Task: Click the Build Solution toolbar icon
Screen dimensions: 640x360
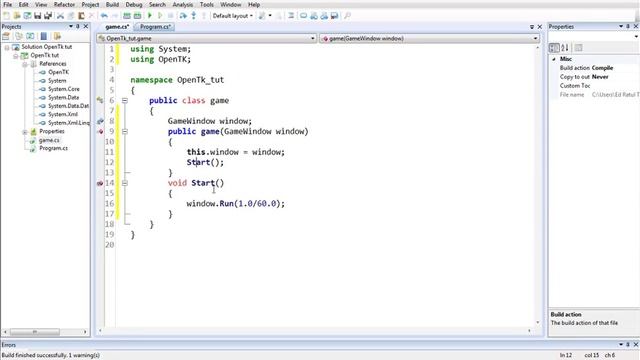Action: [127, 16]
